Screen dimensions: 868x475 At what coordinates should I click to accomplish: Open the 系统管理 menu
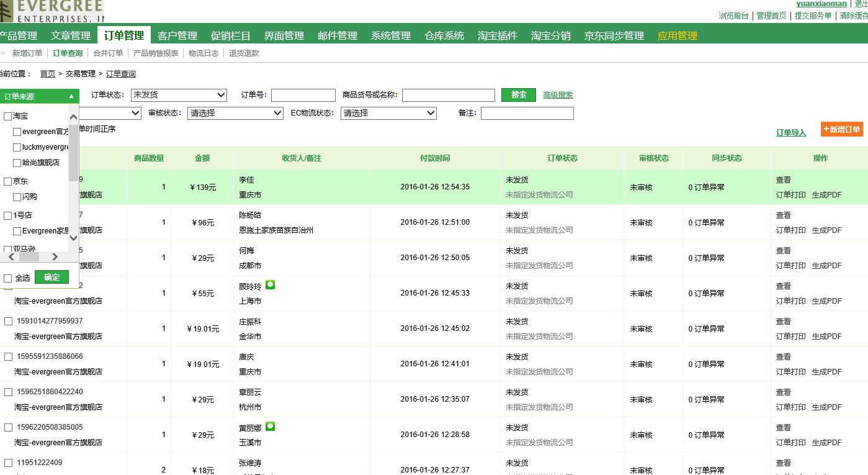click(391, 36)
